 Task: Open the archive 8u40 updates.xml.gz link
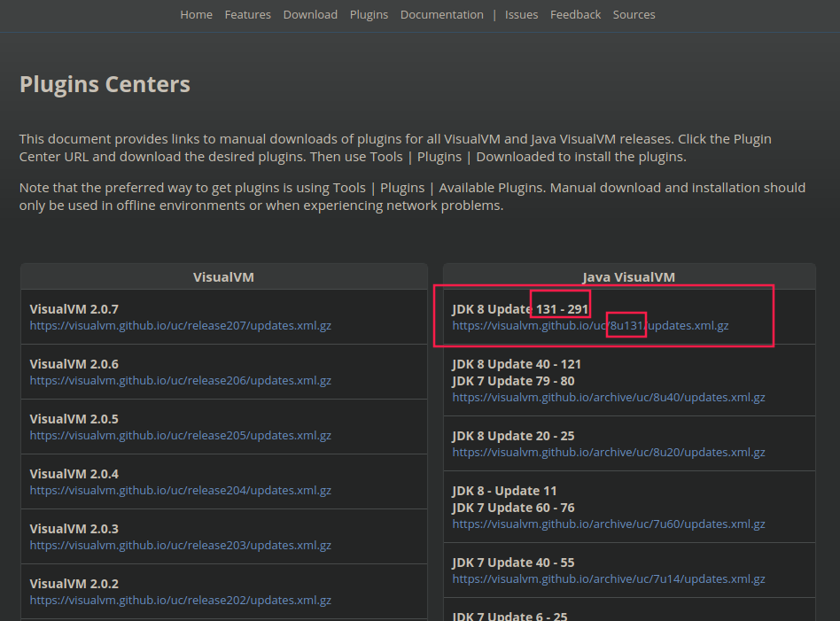(609, 397)
